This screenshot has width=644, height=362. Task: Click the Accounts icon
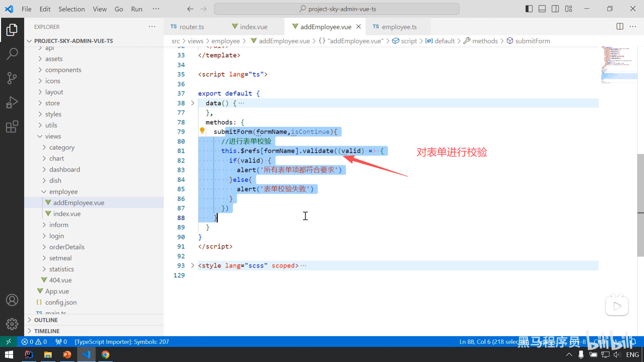pos(12,300)
